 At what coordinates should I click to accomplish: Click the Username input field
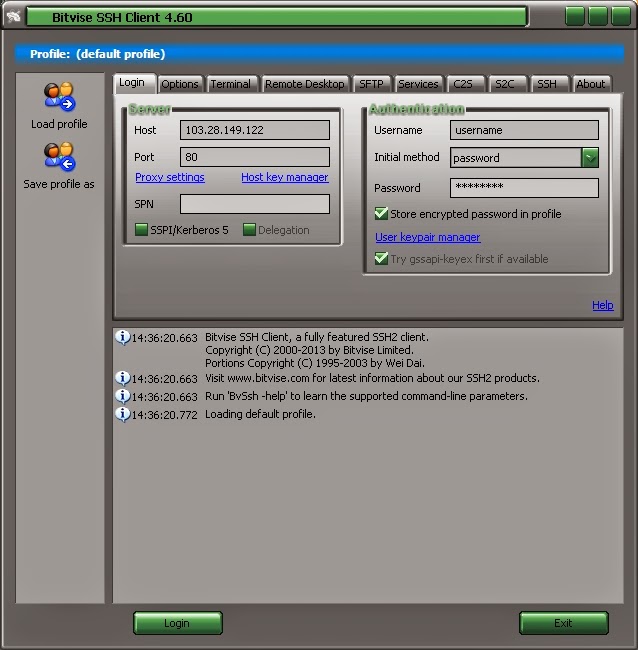click(x=524, y=130)
